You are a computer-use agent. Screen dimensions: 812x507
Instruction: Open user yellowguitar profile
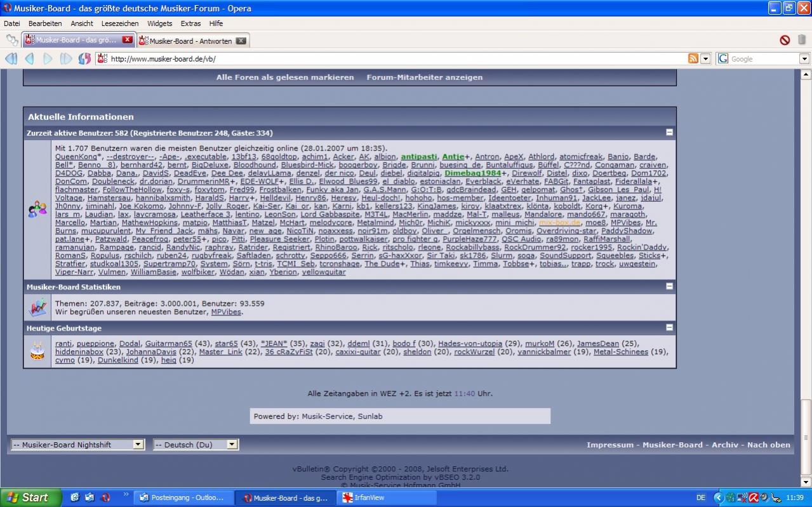tap(324, 272)
